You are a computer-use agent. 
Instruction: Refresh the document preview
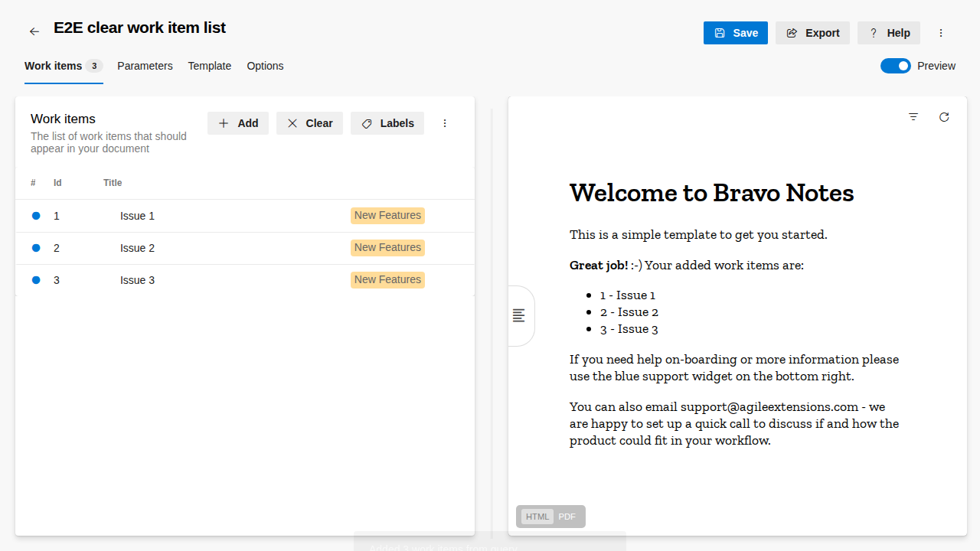(944, 117)
